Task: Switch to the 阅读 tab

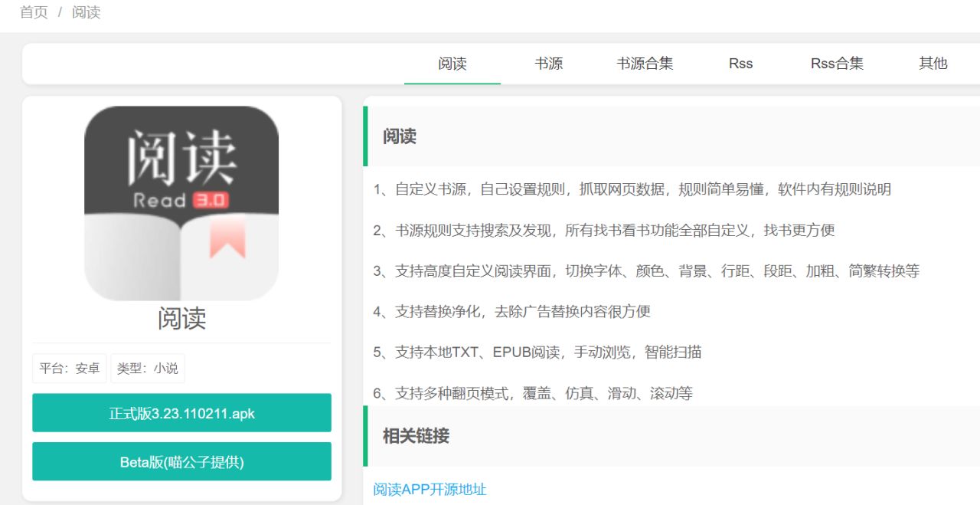Action: (x=452, y=64)
